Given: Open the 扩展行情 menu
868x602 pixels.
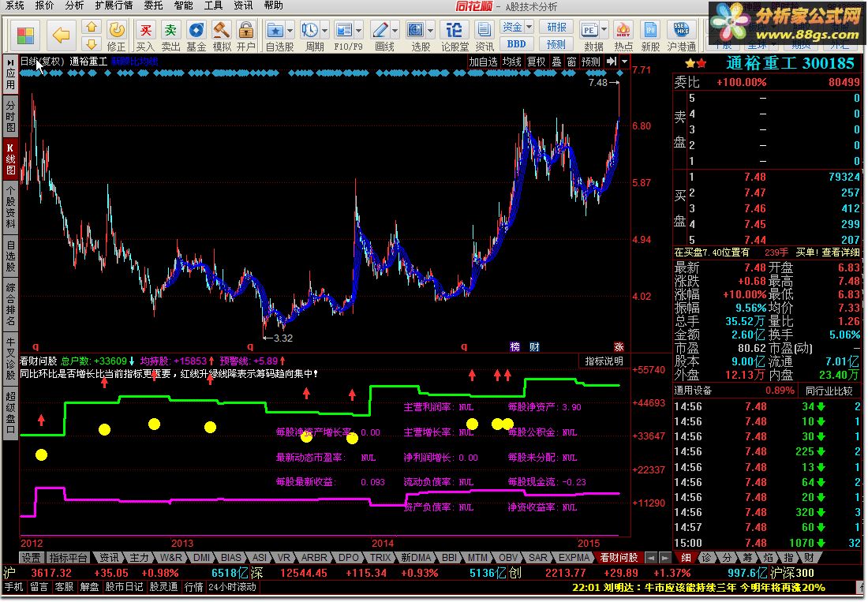Looking at the screenshot, I should point(114,6).
